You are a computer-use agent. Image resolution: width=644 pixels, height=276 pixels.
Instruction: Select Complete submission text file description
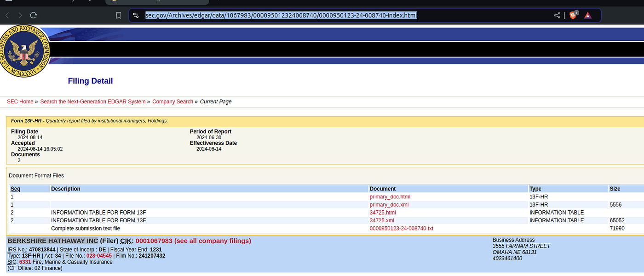click(86, 228)
